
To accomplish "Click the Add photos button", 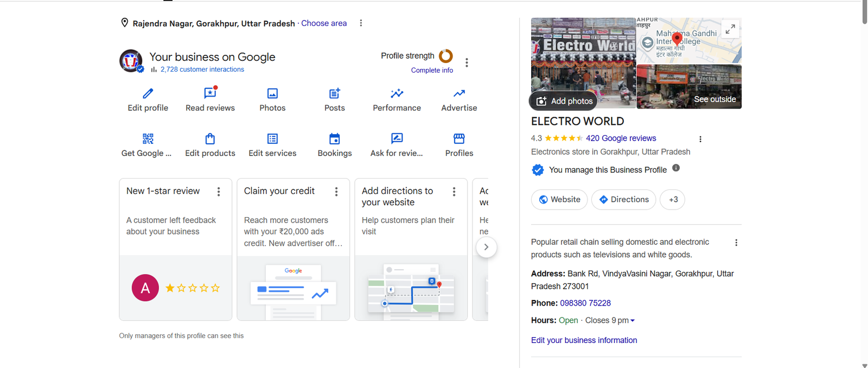I will (x=564, y=101).
